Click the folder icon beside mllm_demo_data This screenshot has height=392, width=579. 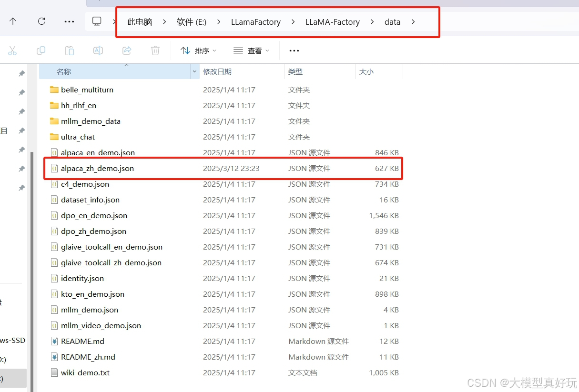coord(54,121)
